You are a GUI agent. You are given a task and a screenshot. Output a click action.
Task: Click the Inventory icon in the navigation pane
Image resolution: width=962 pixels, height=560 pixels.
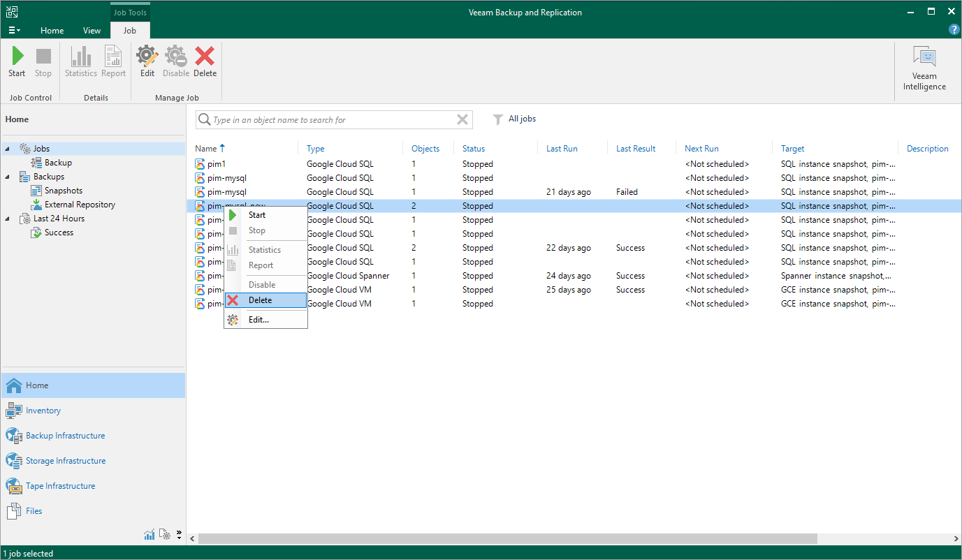pos(14,411)
